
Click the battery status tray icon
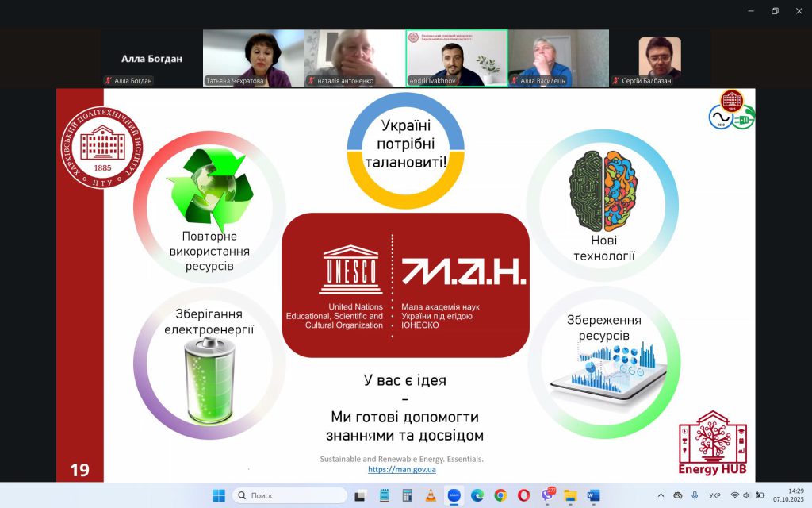(760, 495)
